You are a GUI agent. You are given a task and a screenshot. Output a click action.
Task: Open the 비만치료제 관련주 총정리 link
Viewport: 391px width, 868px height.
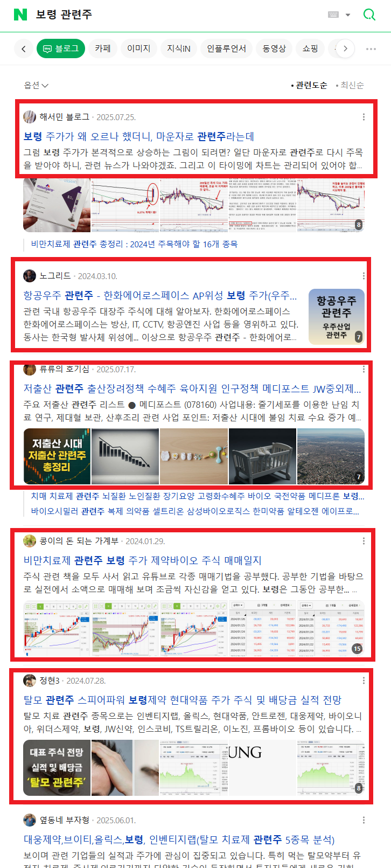click(134, 244)
